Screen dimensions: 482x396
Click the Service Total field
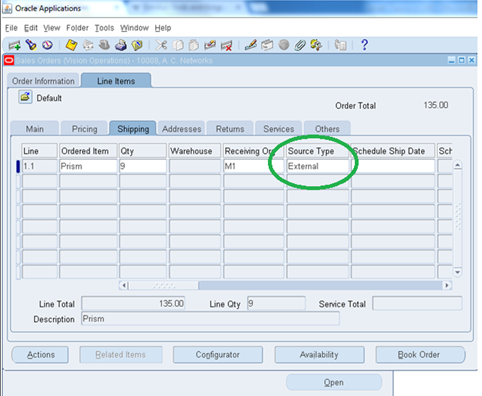pos(417,303)
